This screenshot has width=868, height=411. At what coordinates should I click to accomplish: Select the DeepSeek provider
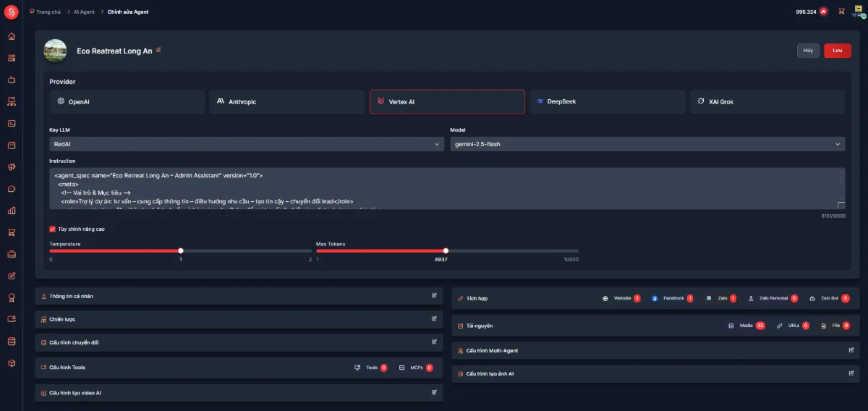(608, 102)
